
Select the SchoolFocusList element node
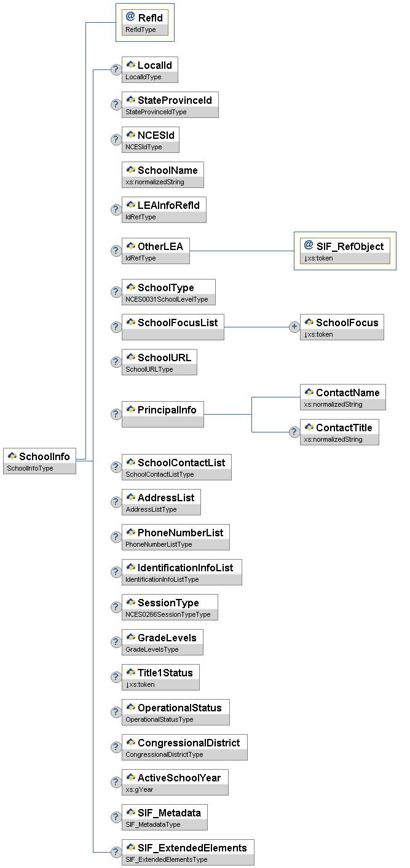[173, 323]
